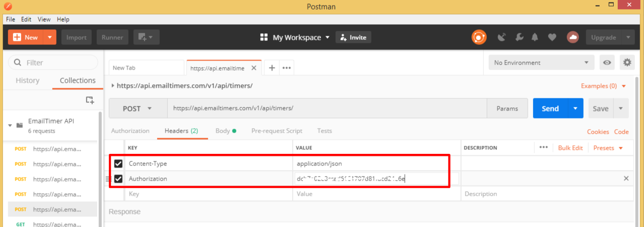This screenshot has width=644, height=227.
Task: Open settings wrench icon in header
Action: click(519, 37)
